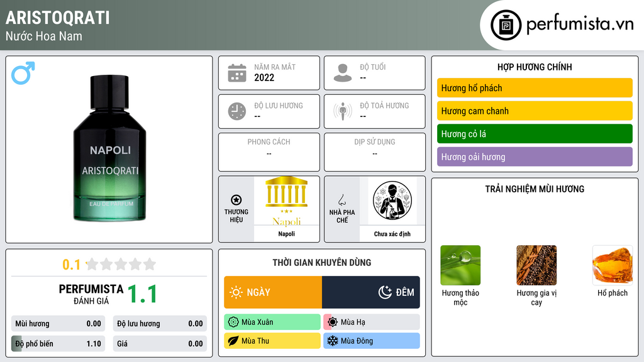Click the star rating row beside 0.1
The image size is (644, 362).
(121, 264)
